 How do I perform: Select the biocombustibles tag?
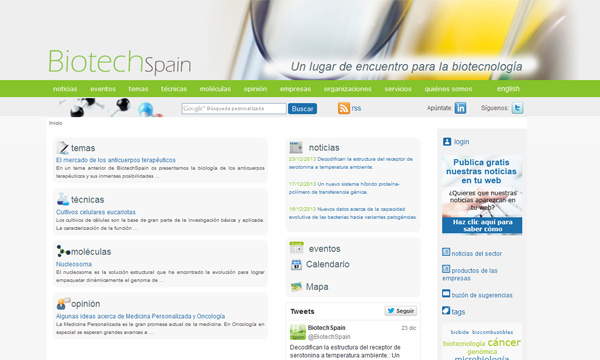coord(492,332)
